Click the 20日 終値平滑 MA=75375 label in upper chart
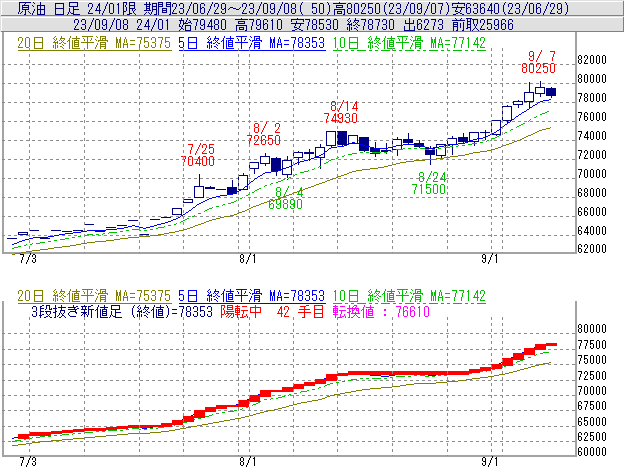 94,43
